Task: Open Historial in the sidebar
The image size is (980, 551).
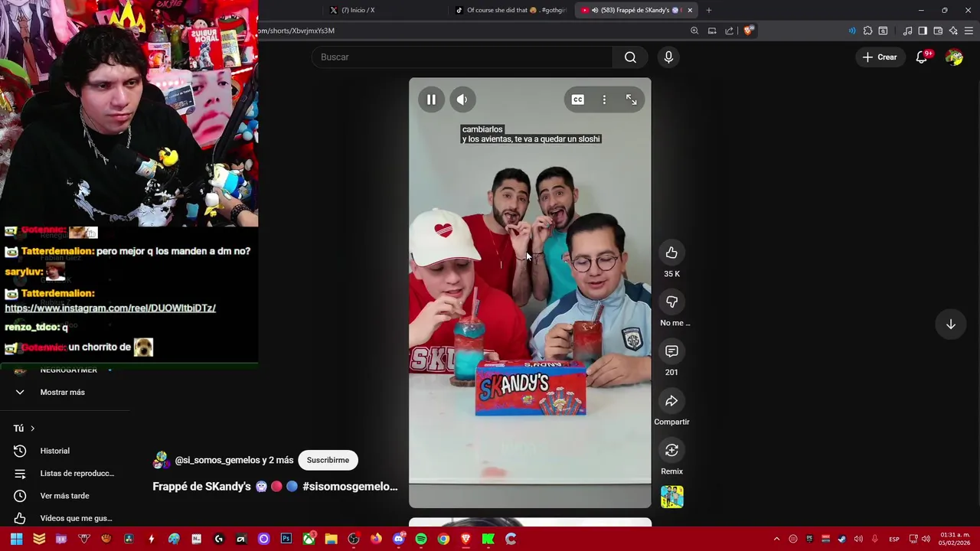Action: click(54, 451)
